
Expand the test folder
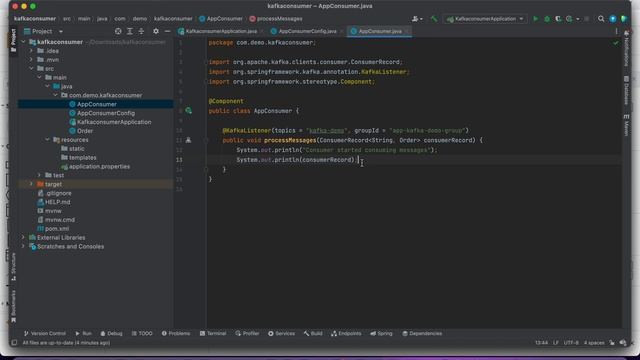coord(39,175)
